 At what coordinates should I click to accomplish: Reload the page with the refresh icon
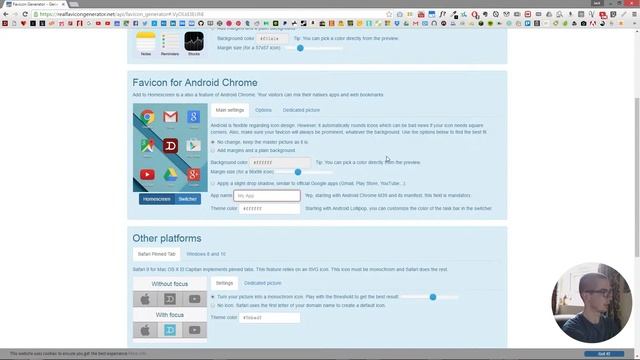tap(25, 14)
